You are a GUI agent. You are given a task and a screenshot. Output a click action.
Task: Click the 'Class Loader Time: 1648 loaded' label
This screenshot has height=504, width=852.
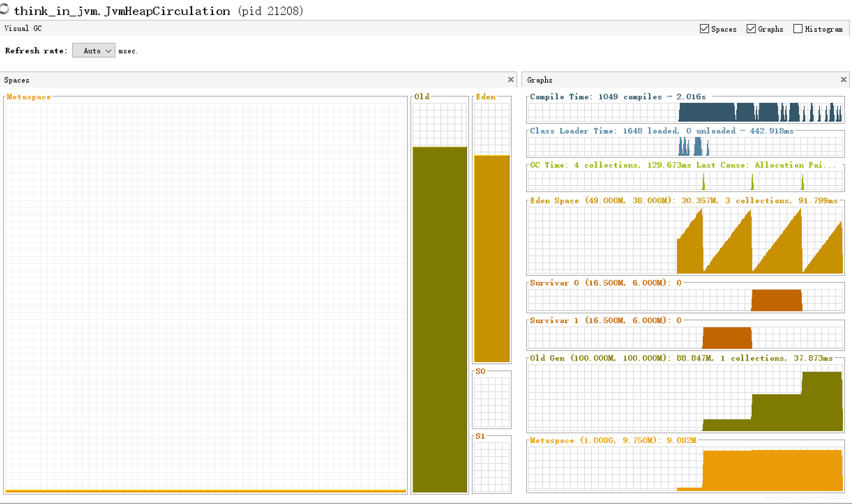[x=604, y=131]
